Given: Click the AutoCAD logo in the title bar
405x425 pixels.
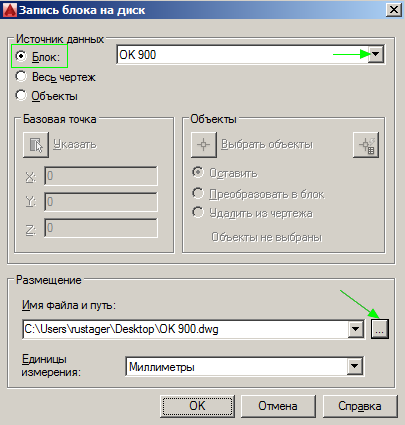Looking at the screenshot, I should coord(9,10).
